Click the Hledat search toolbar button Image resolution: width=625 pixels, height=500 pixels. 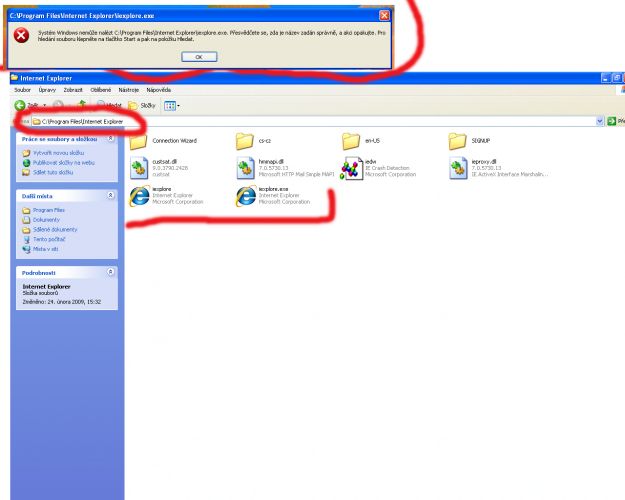(x=109, y=105)
